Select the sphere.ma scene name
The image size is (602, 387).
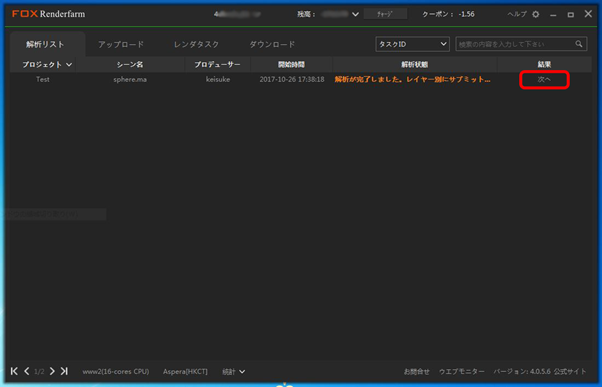(x=130, y=79)
